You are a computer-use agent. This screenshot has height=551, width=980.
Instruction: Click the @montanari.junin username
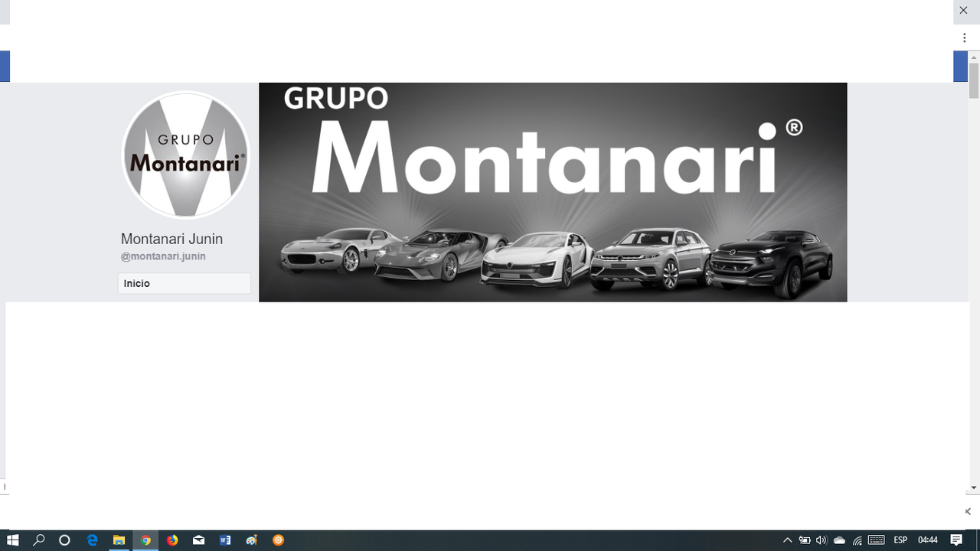(x=163, y=256)
